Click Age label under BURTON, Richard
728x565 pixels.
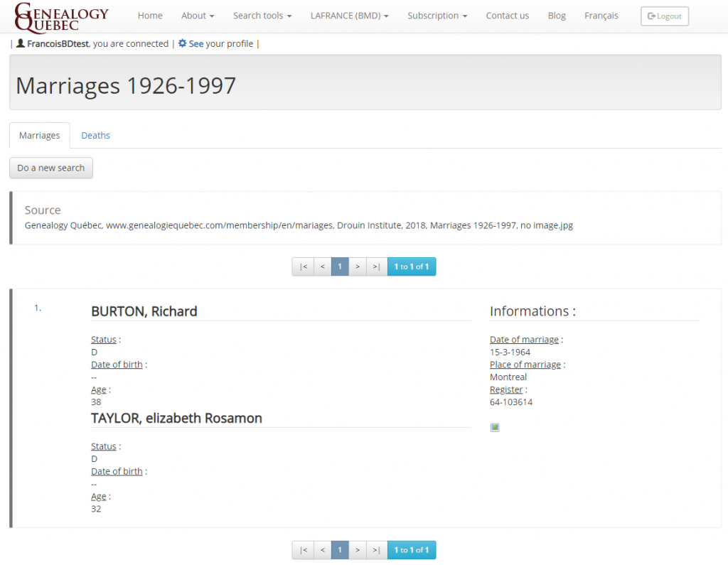tap(98, 389)
